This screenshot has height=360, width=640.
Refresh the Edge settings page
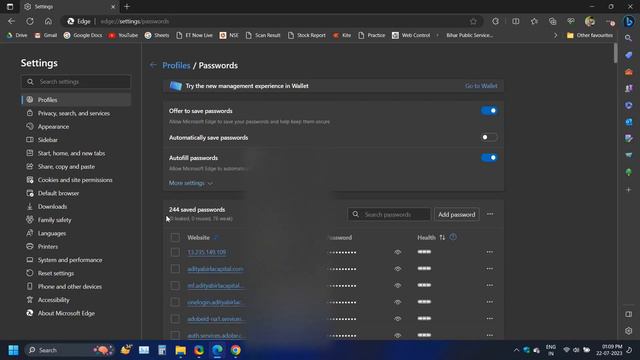click(30, 21)
